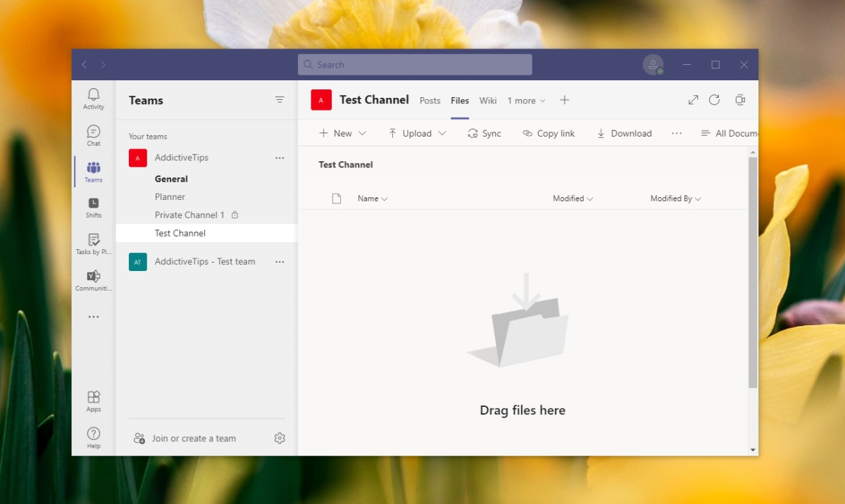The height and width of the screenshot is (504, 845).
Task: Copy link to the channel files
Action: tap(549, 133)
